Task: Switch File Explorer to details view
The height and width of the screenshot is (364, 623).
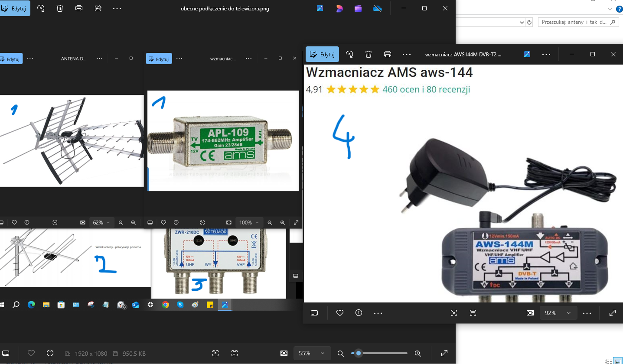Action: coord(608,361)
